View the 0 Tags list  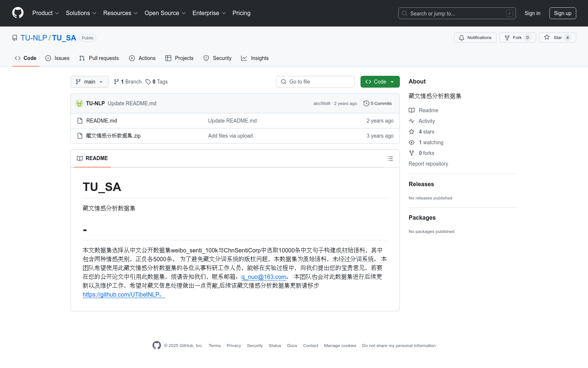pos(157,82)
